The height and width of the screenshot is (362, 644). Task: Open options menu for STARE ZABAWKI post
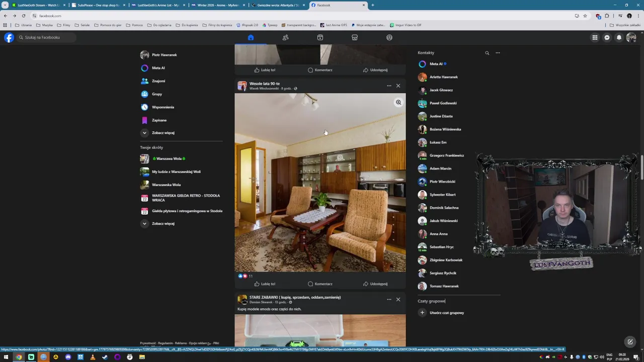(x=389, y=300)
